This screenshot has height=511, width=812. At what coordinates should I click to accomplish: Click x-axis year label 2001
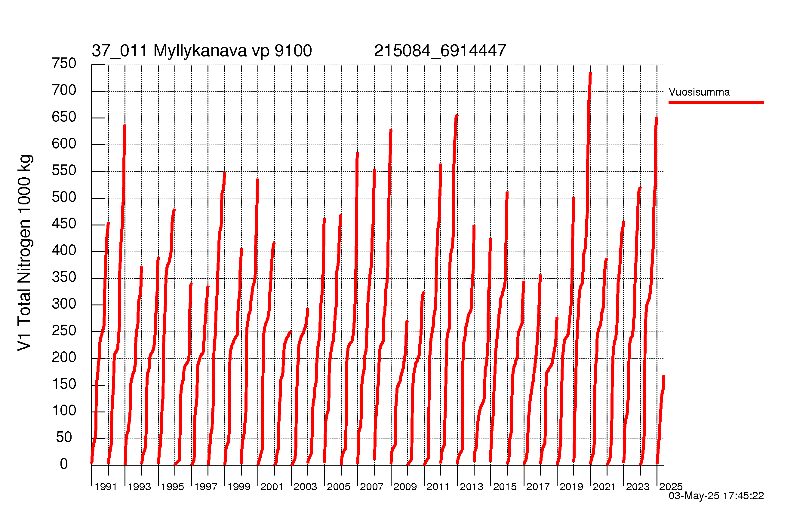tap(272, 487)
